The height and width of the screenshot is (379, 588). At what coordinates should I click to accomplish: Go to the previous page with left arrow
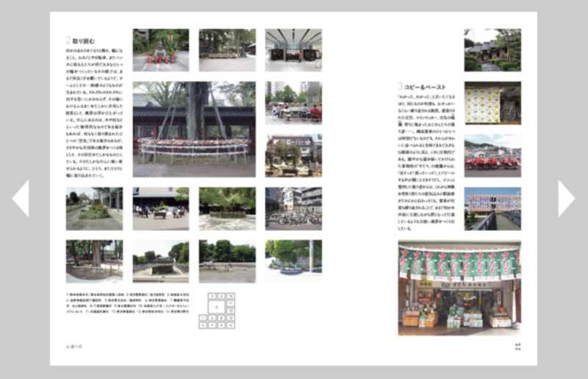pyautogui.click(x=21, y=198)
